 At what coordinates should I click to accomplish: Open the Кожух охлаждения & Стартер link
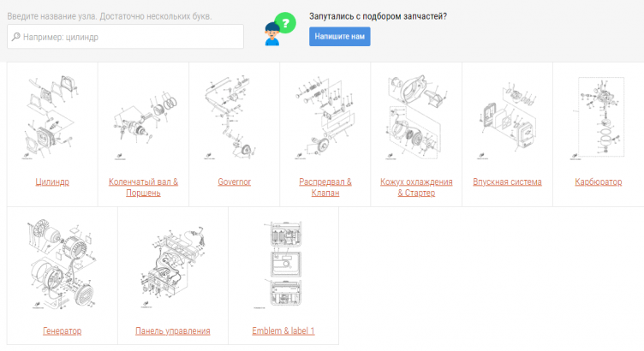point(415,187)
